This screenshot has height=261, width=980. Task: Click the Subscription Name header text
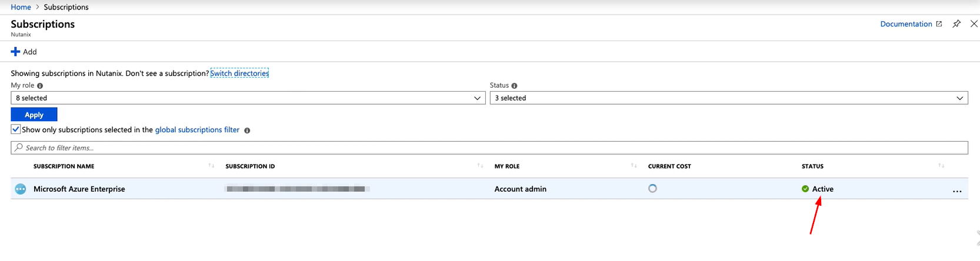pos(64,166)
